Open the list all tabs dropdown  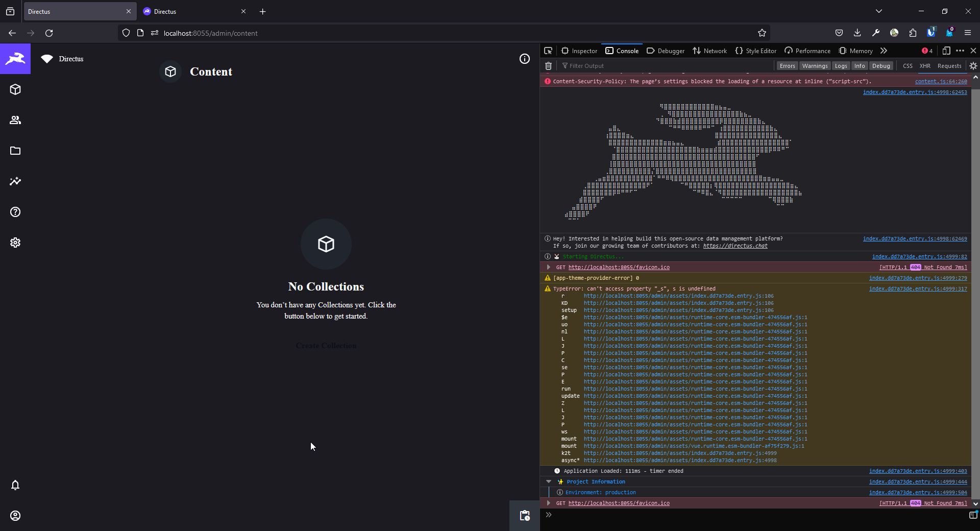[x=879, y=11]
